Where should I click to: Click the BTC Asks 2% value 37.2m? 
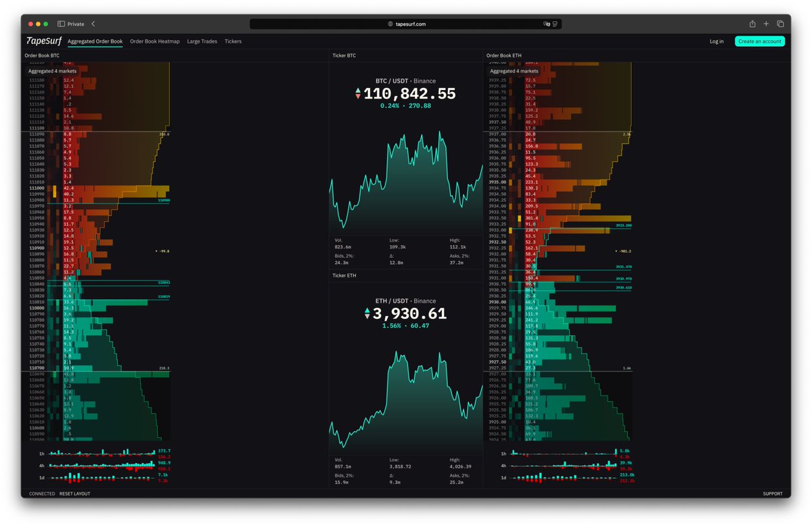457,263
